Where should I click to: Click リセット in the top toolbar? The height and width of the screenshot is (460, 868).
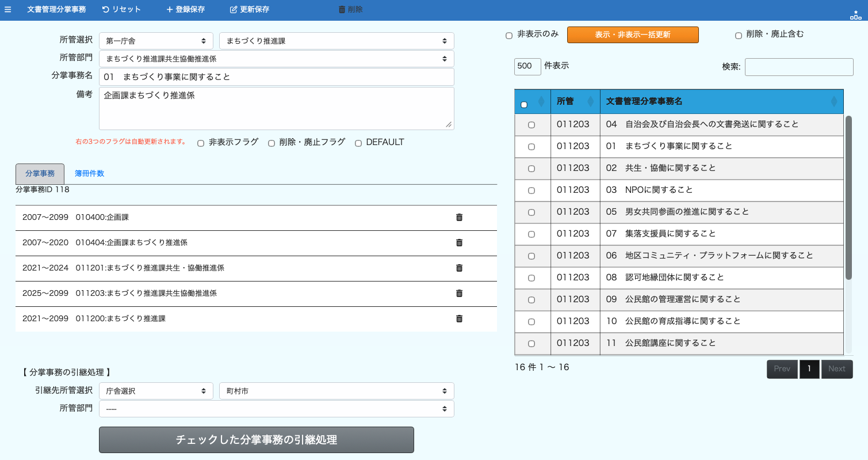(x=121, y=9)
